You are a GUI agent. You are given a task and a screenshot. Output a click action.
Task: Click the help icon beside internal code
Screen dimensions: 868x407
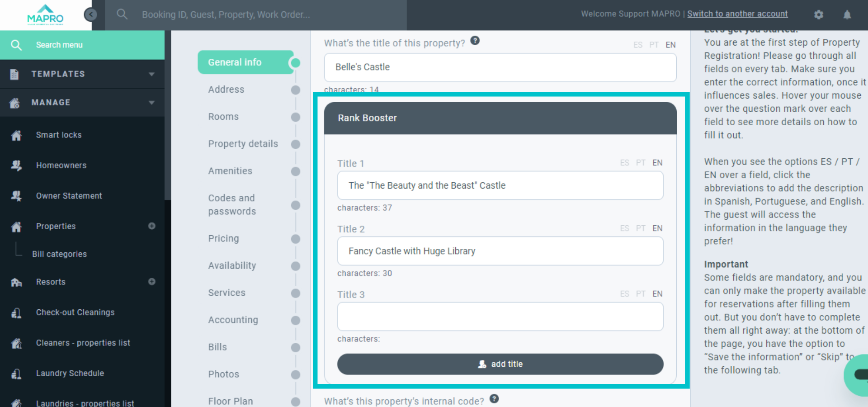pyautogui.click(x=494, y=399)
